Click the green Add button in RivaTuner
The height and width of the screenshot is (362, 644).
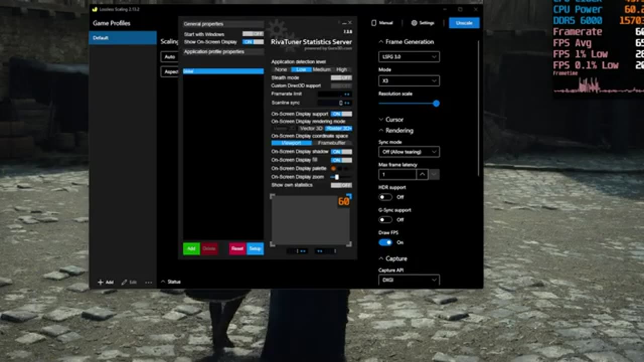point(191,248)
